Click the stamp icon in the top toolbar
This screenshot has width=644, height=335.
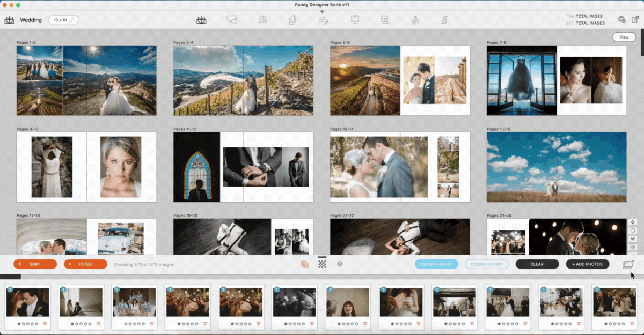coord(415,20)
